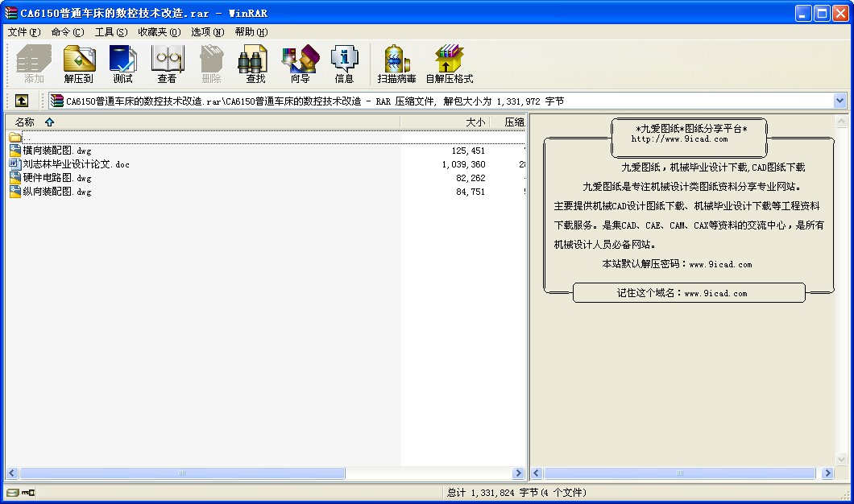Close the WinRAR window
This screenshot has width=854, height=504.
tap(840, 13)
